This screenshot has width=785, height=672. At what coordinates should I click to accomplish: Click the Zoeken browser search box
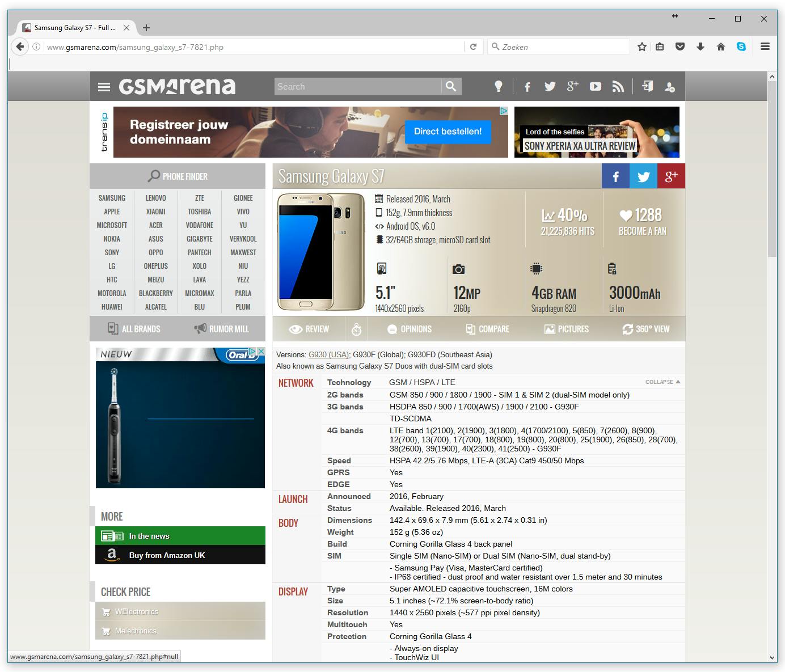[x=559, y=47]
